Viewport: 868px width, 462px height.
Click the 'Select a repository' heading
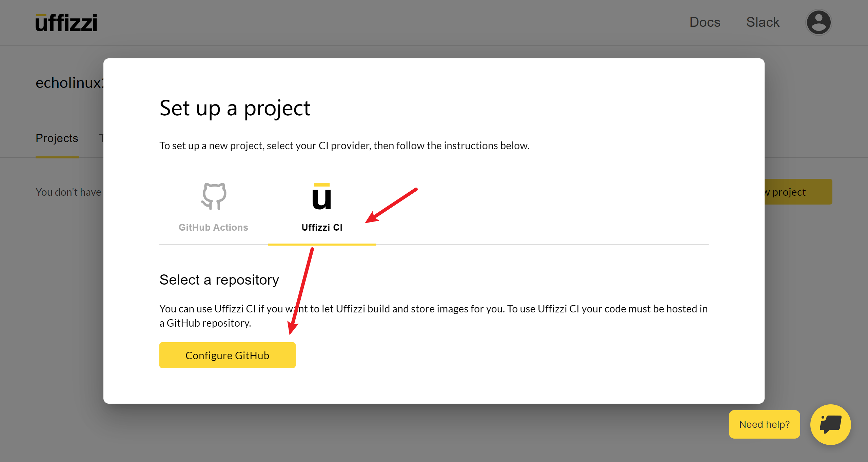(219, 280)
